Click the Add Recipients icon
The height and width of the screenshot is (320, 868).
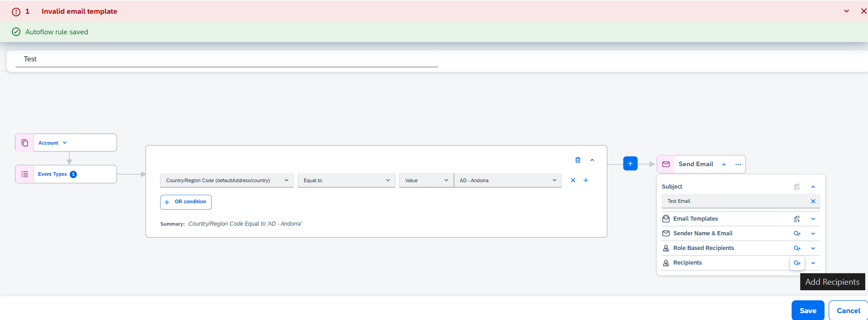(x=797, y=263)
